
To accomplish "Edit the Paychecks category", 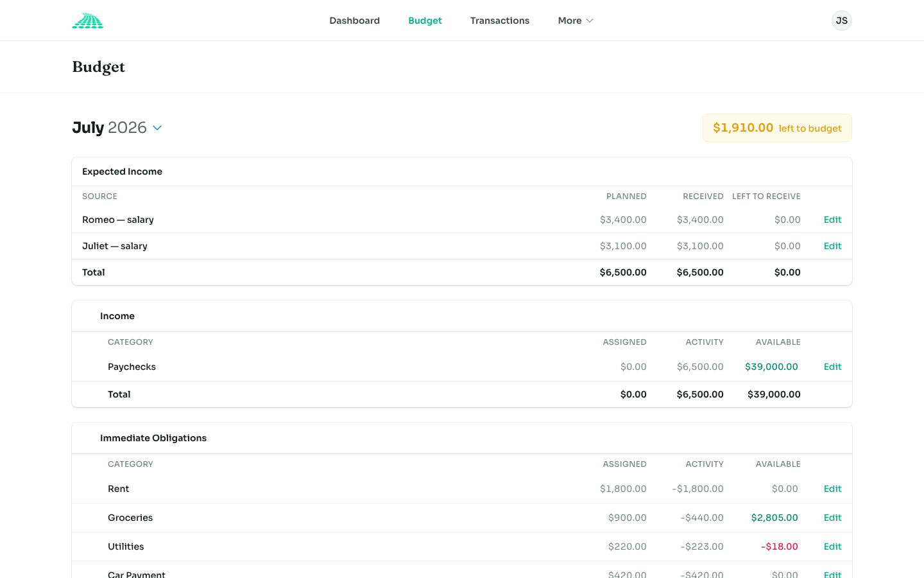I will [832, 367].
